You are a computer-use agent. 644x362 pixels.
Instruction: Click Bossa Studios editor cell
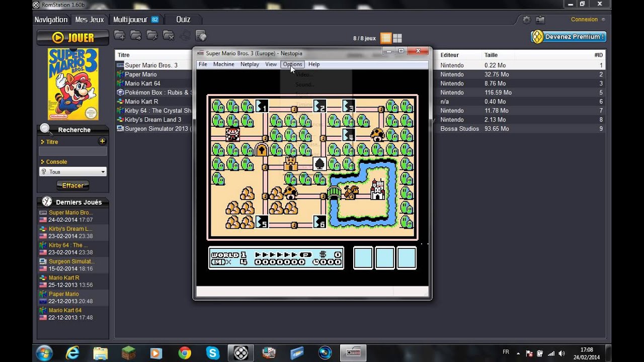(x=459, y=129)
